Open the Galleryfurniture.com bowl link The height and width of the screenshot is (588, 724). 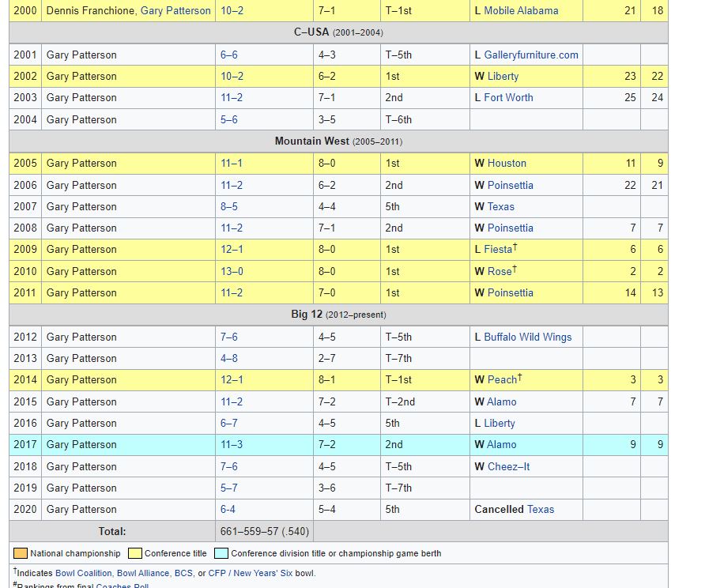(x=531, y=55)
